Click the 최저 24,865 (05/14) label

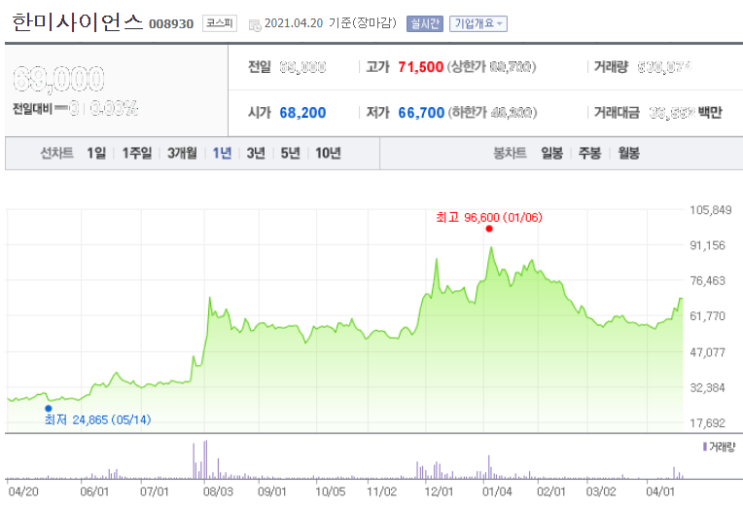point(98,420)
